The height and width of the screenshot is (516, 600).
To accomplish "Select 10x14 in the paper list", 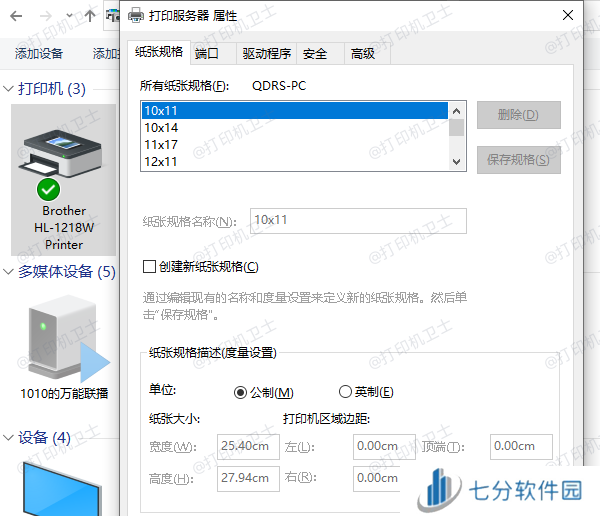I will (x=295, y=127).
